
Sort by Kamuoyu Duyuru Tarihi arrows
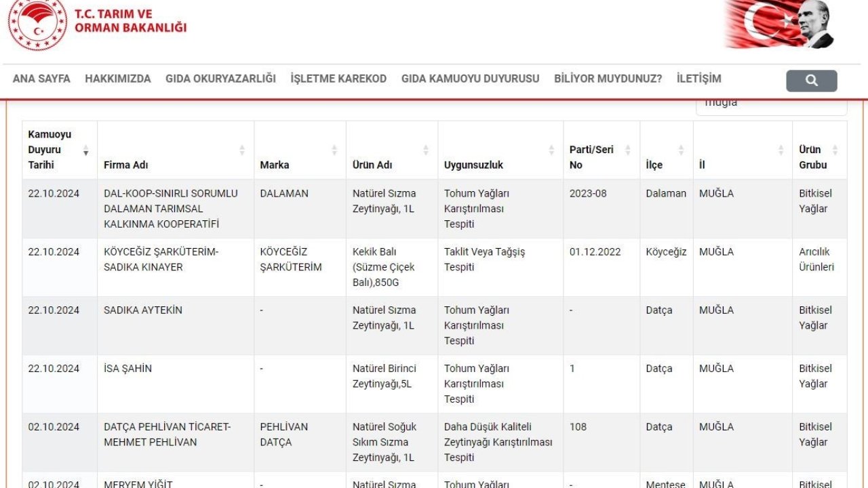tap(85, 150)
